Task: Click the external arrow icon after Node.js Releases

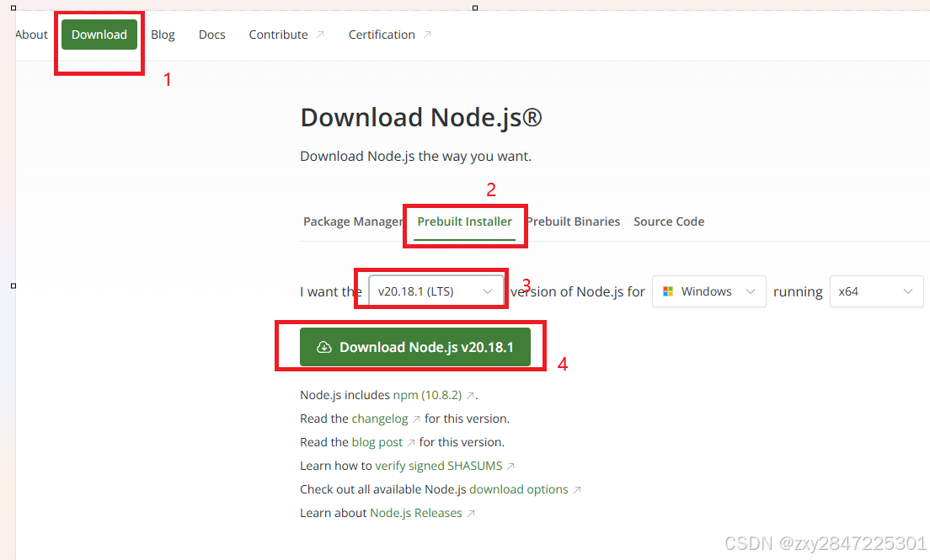Action: click(x=470, y=514)
